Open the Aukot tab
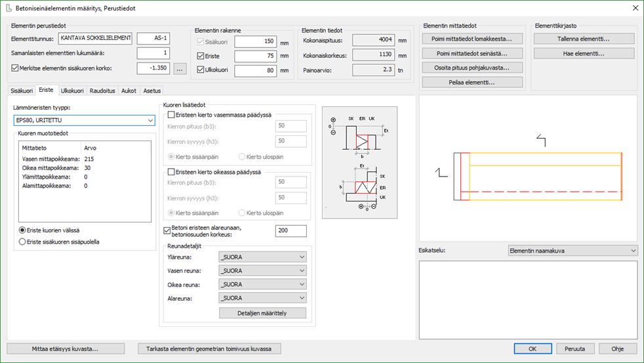This screenshot has height=363, width=644. tap(129, 91)
